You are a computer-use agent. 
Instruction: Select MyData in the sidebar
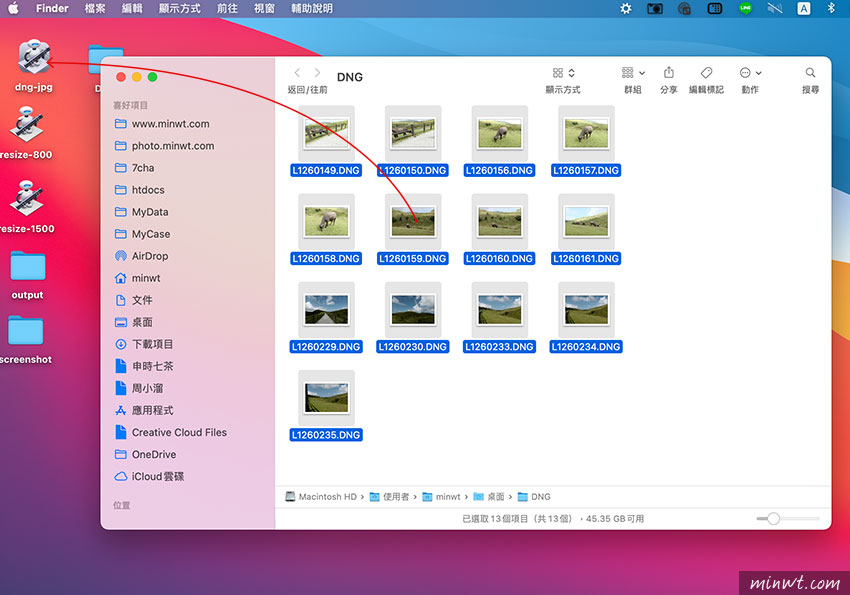click(141, 212)
